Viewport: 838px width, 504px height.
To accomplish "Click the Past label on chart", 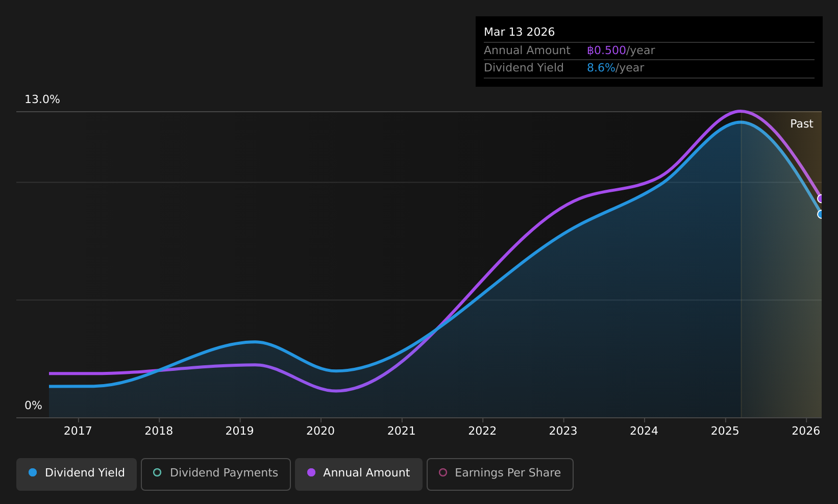I will tap(802, 124).
